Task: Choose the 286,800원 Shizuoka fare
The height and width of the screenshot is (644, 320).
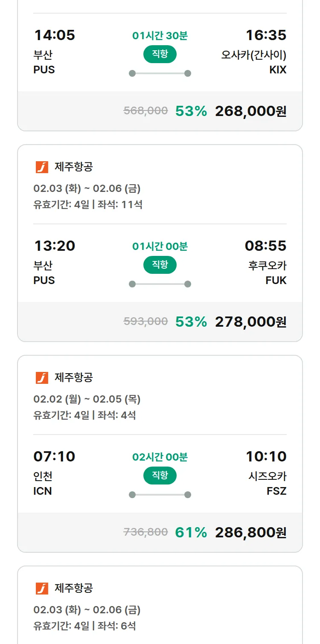Action: pos(250,532)
